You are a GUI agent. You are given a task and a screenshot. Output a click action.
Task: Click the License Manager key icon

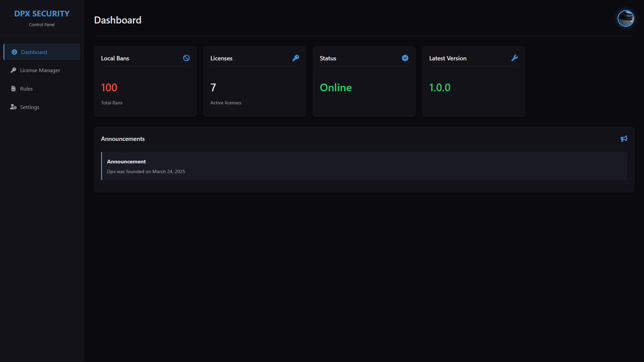coord(13,70)
